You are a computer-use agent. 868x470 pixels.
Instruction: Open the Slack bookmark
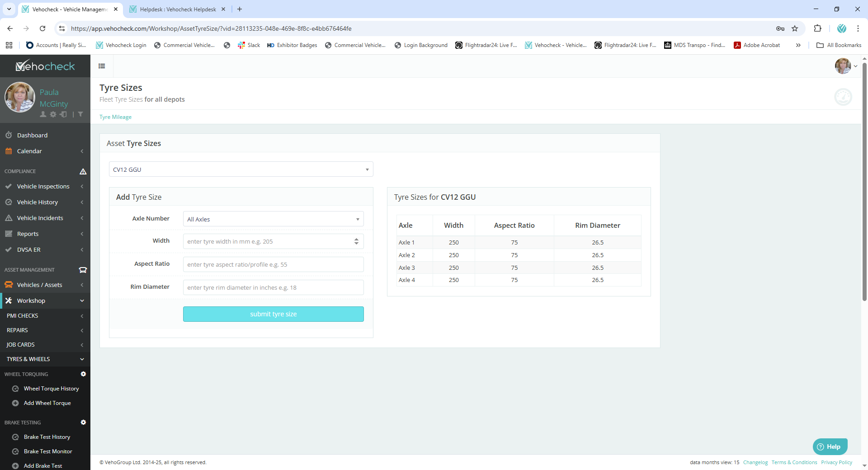(x=249, y=45)
